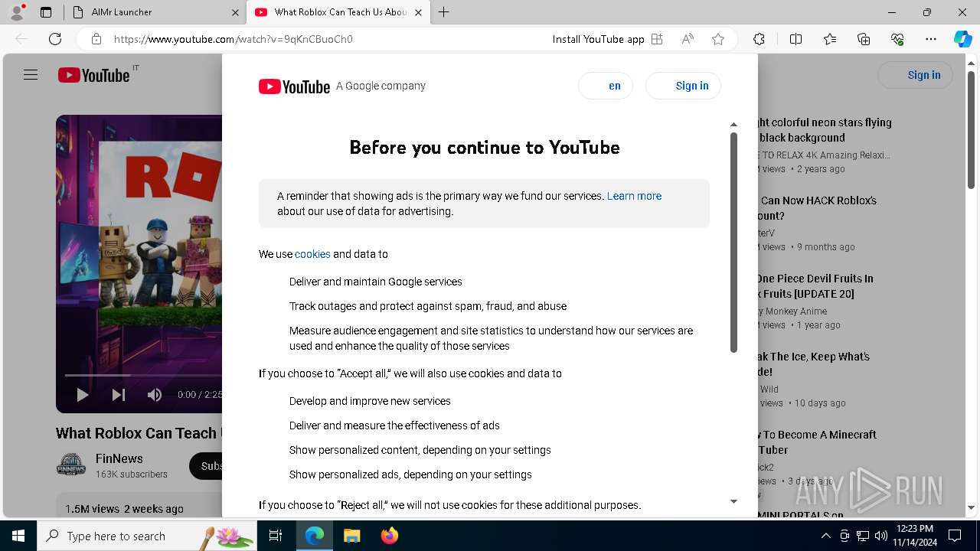Change consent dialog language from en

tap(606, 86)
